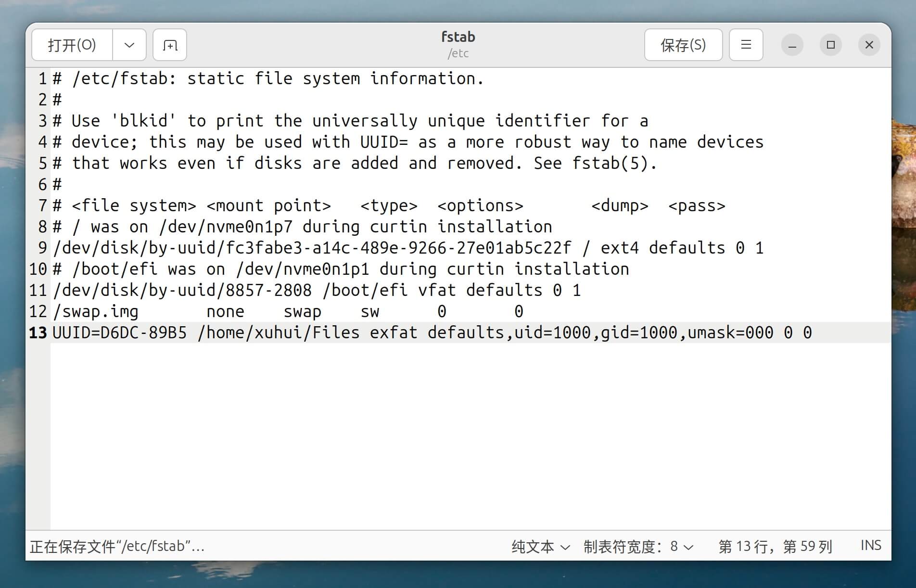The width and height of the screenshot is (916, 588).
Task: Click line number 9 in the gutter
Action: [x=42, y=248]
